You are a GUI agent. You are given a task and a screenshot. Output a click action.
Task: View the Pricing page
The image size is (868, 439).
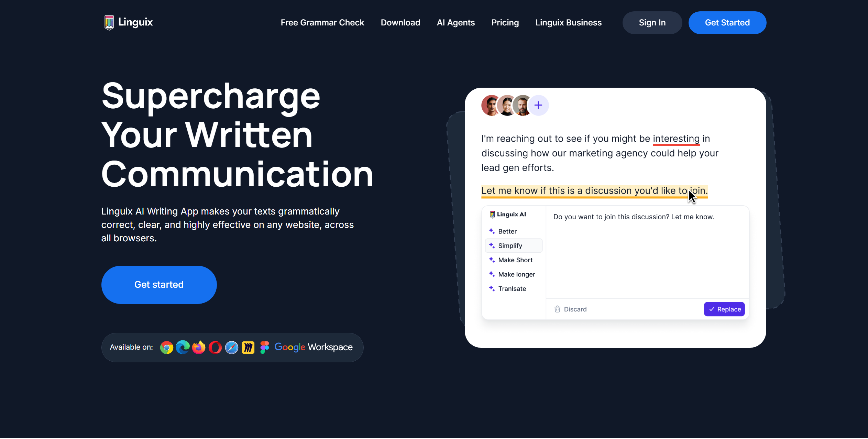click(x=505, y=23)
